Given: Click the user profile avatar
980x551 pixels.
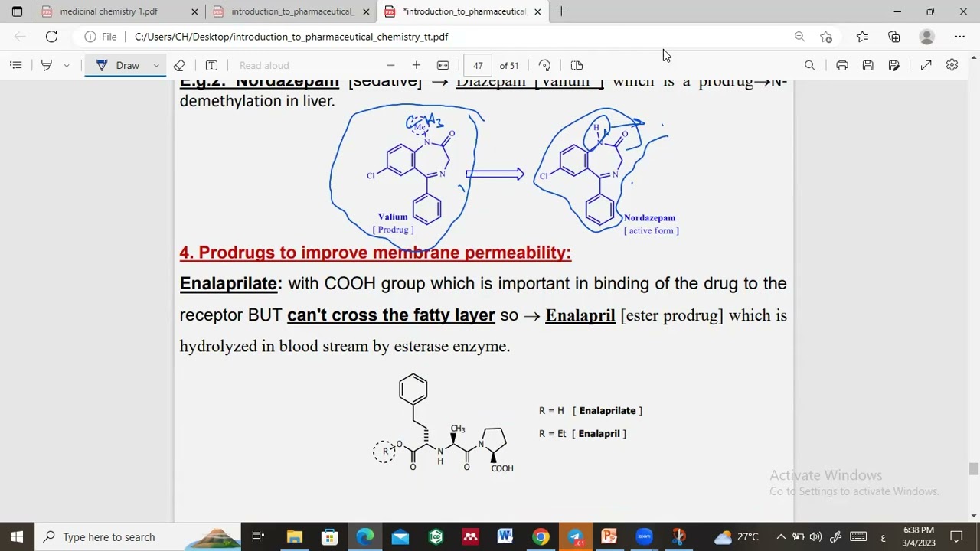Looking at the screenshot, I should coord(926,37).
